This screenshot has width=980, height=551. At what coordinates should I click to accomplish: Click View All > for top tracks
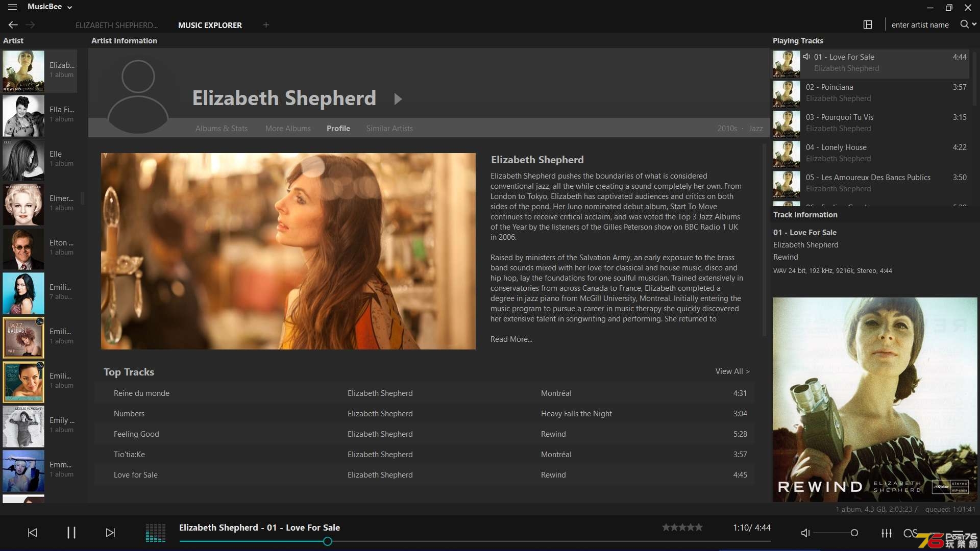point(732,371)
